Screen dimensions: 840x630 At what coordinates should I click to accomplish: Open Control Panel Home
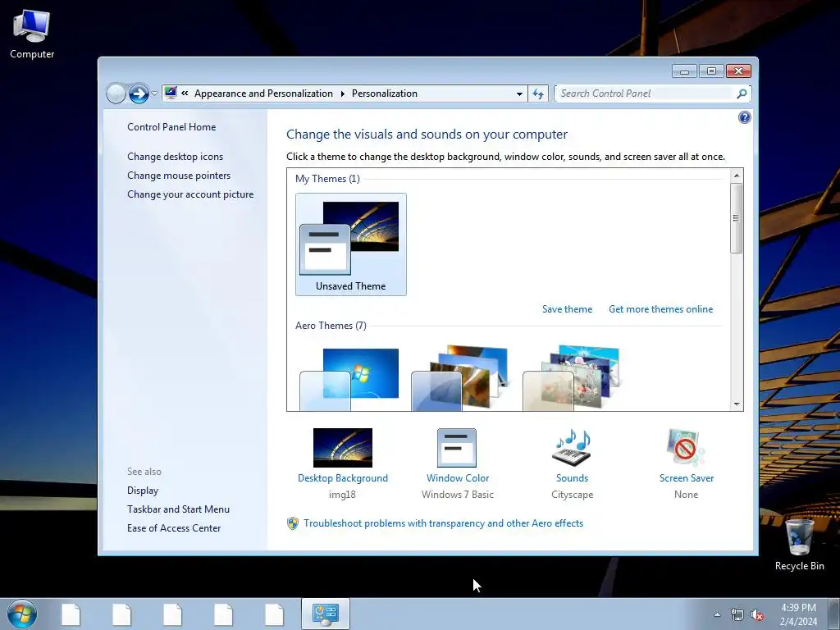pos(171,127)
